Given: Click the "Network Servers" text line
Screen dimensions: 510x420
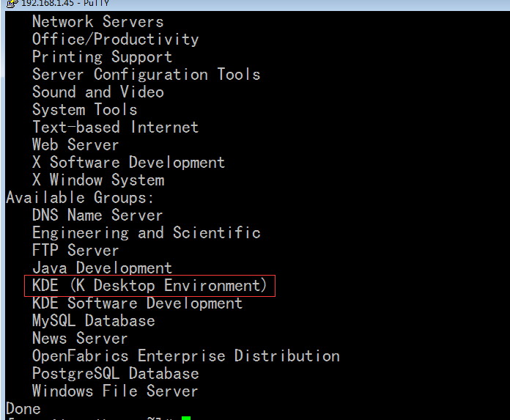Looking at the screenshot, I should point(97,22).
